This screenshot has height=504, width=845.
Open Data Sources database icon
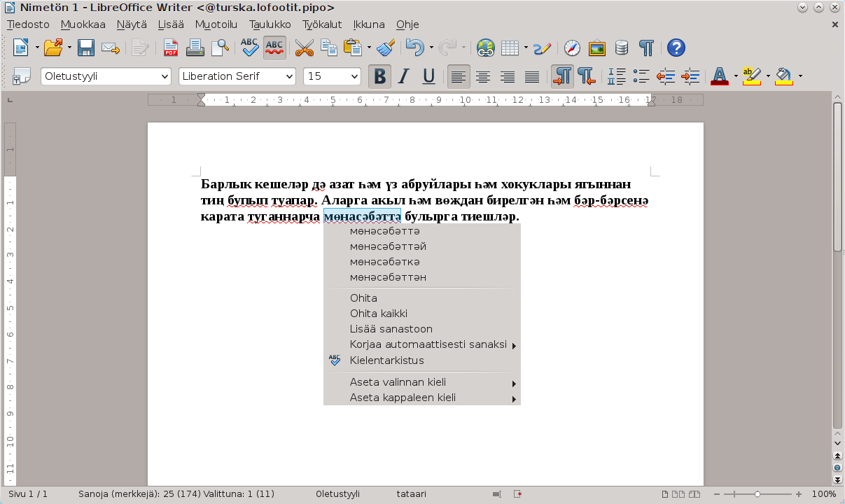(x=622, y=48)
